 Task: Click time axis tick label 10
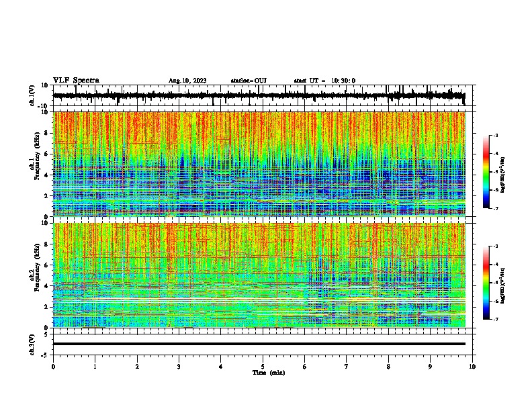point(472,367)
